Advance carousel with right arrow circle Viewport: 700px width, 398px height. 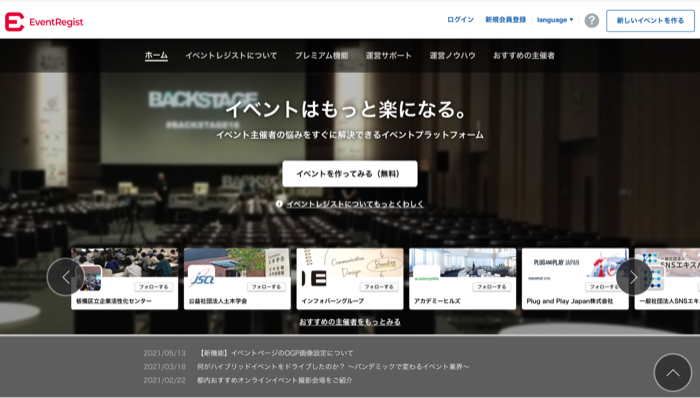tap(634, 277)
